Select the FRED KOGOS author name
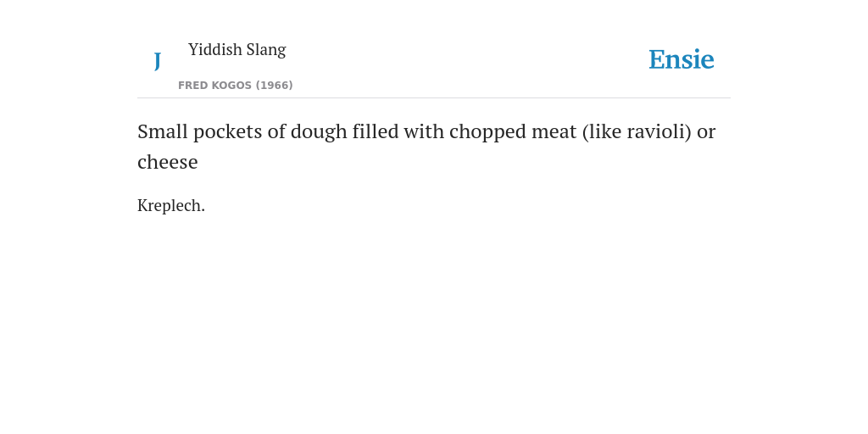The height and width of the screenshot is (434, 868). point(214,86)
